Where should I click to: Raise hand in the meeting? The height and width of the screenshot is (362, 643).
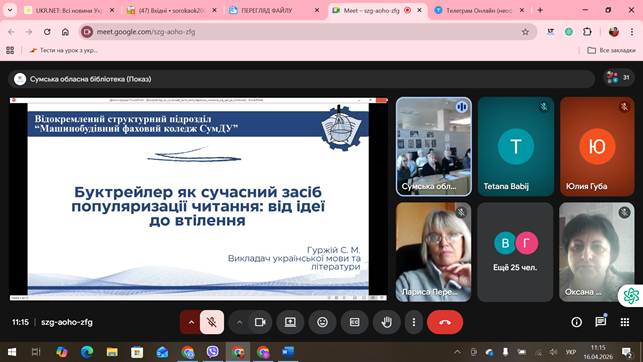pos(386,322)
